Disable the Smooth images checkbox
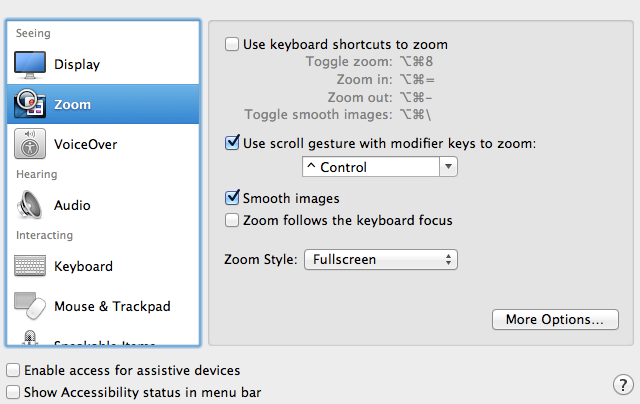This screenshot has height=404, width=640. 232,198
